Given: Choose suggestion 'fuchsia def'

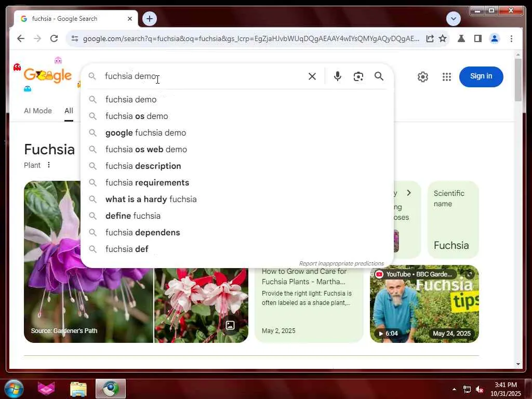Looking at the screenshot, I should (237, 249).
